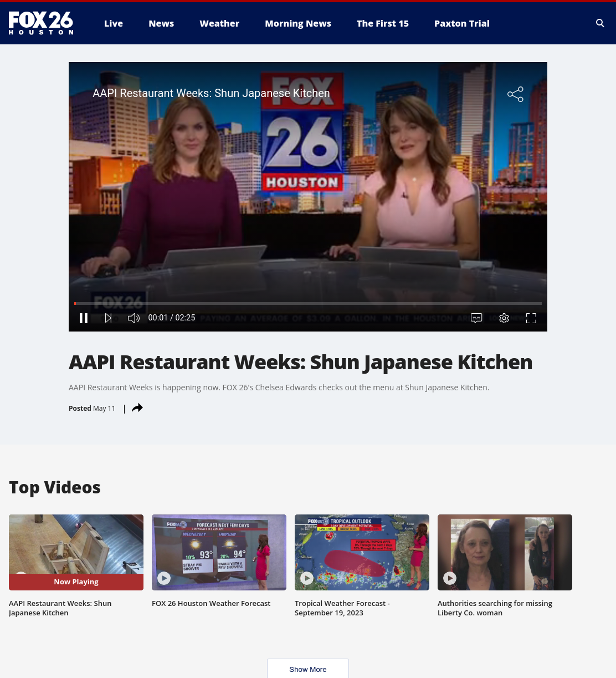This screenshot has height=678, width=616.
Task: Open AAPI Restaurant Weeks Now Playing thumbnail
Action: tap(76, 552)
